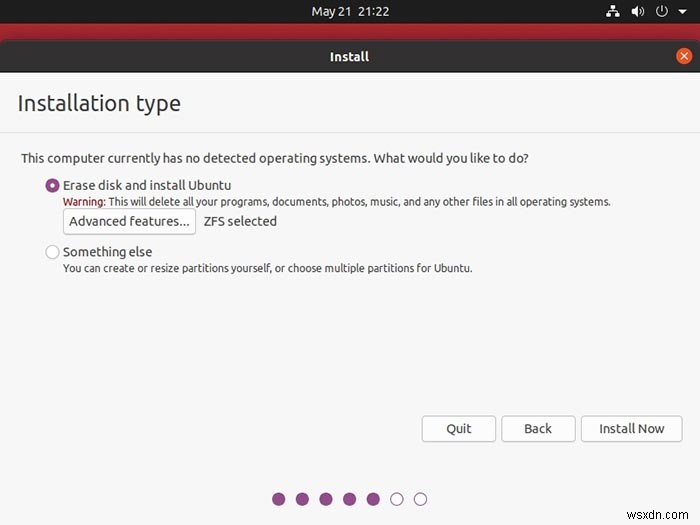Viewport: 700px width, 525px height.
Task: Click the red Warning text
Action: 84,202
